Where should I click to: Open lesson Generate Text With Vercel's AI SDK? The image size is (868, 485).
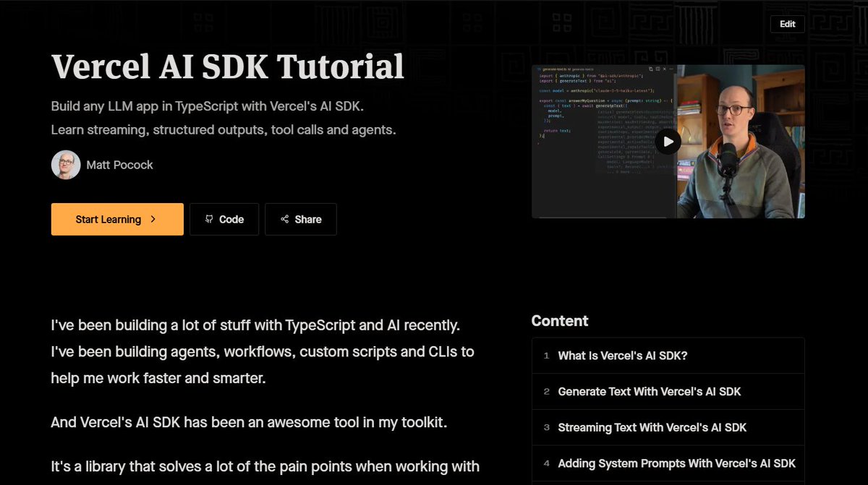[668, 391]
